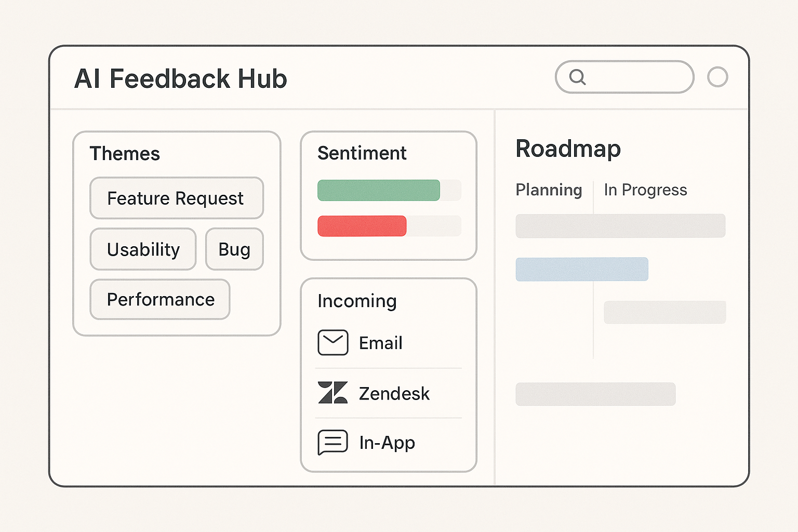The image size is (798, 532).
Task: Select the speech bubble icon beside In-App
Action: [x=333, y=442]
